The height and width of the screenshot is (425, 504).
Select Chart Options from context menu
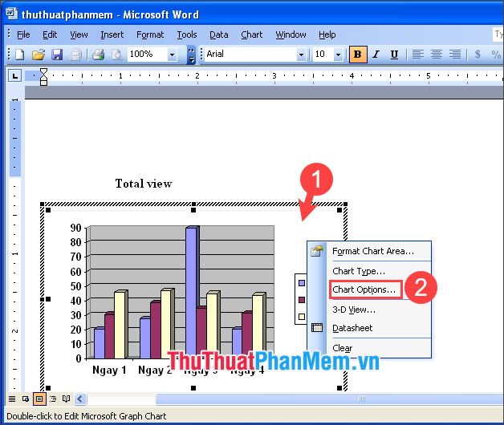pos(364,289)
